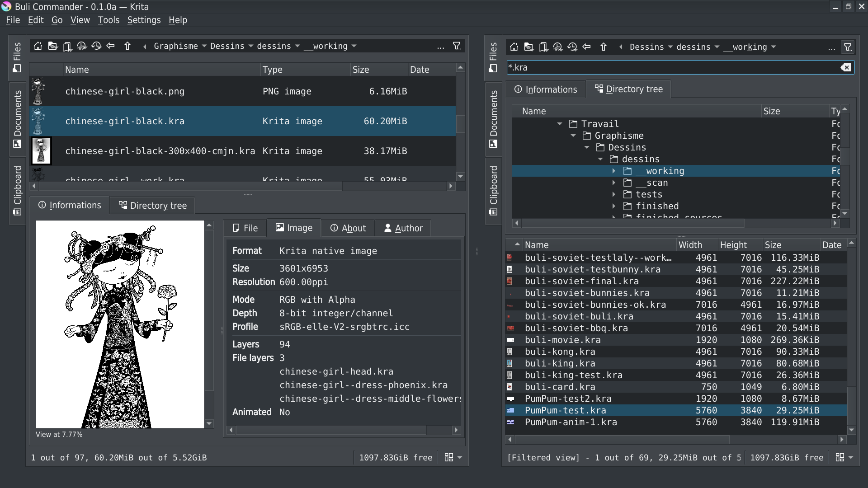Open the bookmarks menu in left panel
Viewport: 868px width, 488px height.
pyautogui.click(x=67, y=46)
